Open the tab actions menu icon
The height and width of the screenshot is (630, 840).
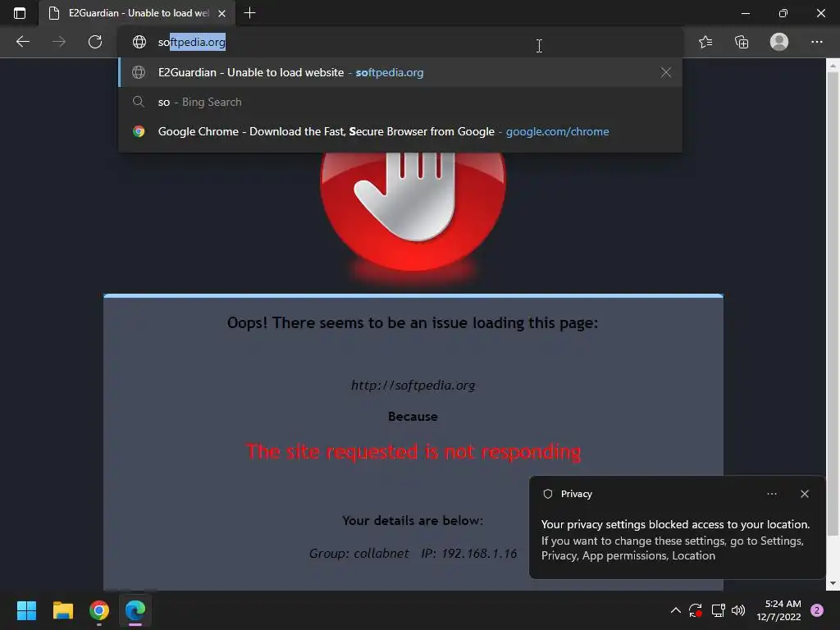tap(20, 13)
